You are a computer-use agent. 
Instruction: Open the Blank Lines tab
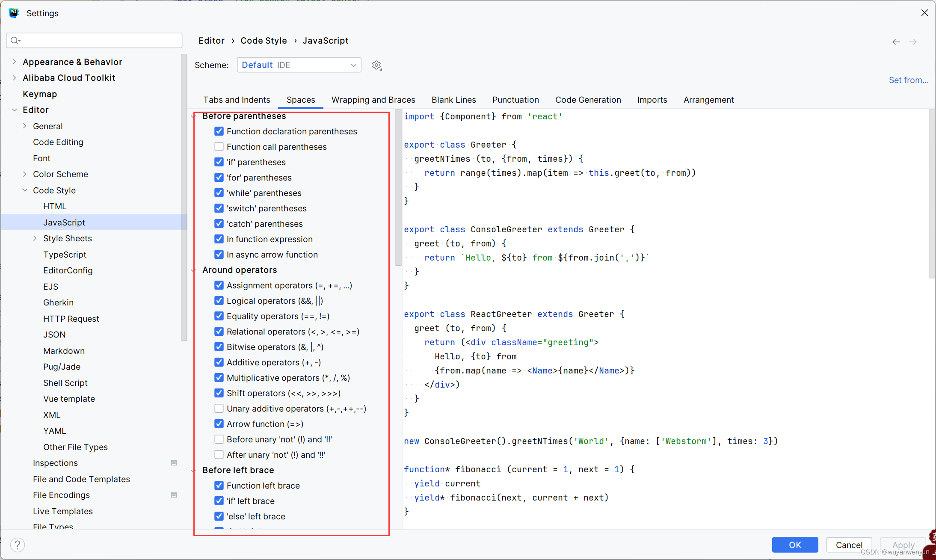[x=453, y=100]
